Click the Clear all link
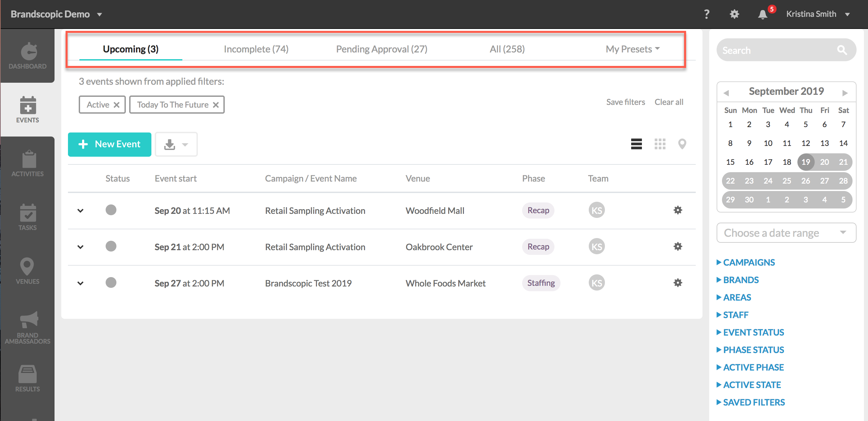This screenshot has height=421, width=868. point(668,102)
